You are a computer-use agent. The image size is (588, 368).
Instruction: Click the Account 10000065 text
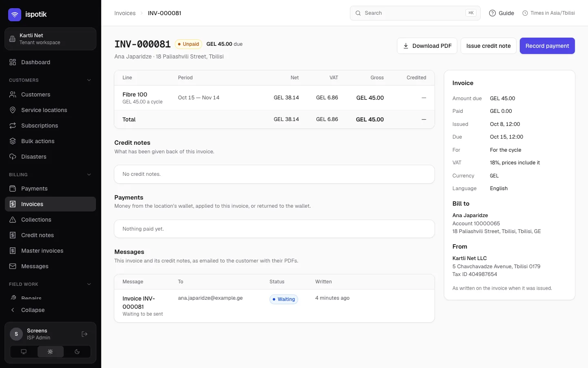tap(476, 224)
